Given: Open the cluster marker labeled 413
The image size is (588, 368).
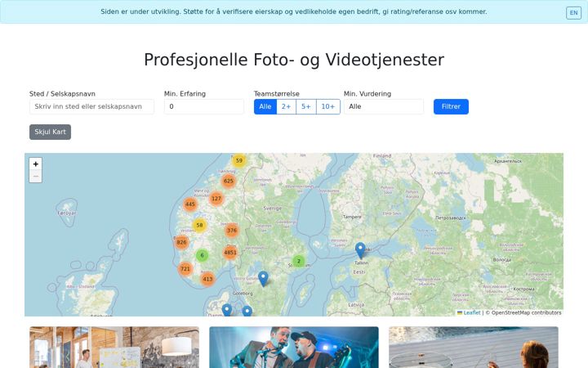Looking at the screenshot, I should click(x=207, y=279).
